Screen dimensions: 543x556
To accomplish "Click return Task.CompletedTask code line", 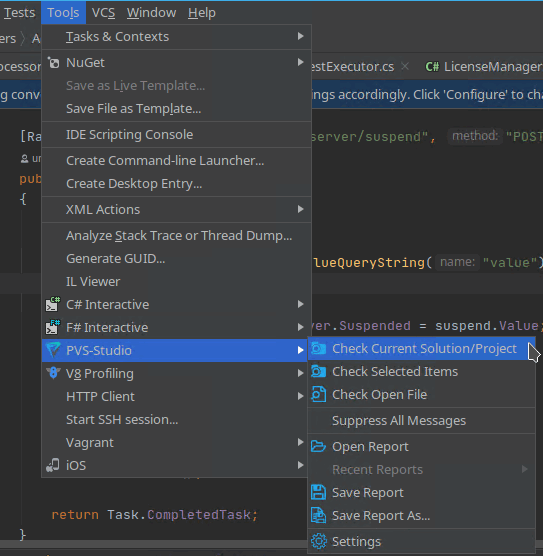I will click(155, 515).
